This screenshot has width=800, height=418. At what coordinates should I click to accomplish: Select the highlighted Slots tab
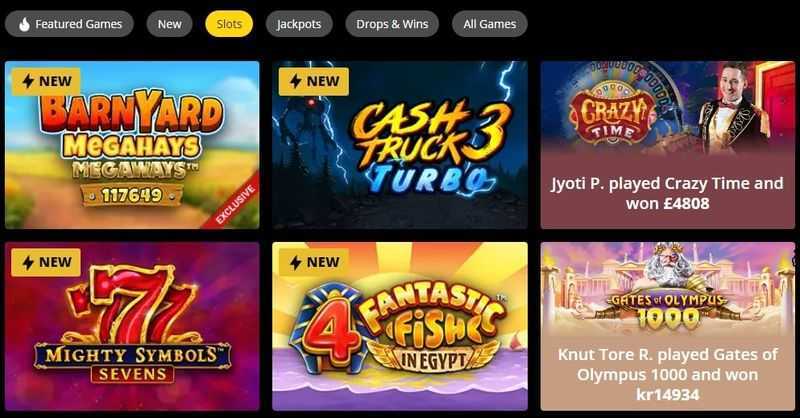[229, 24]
